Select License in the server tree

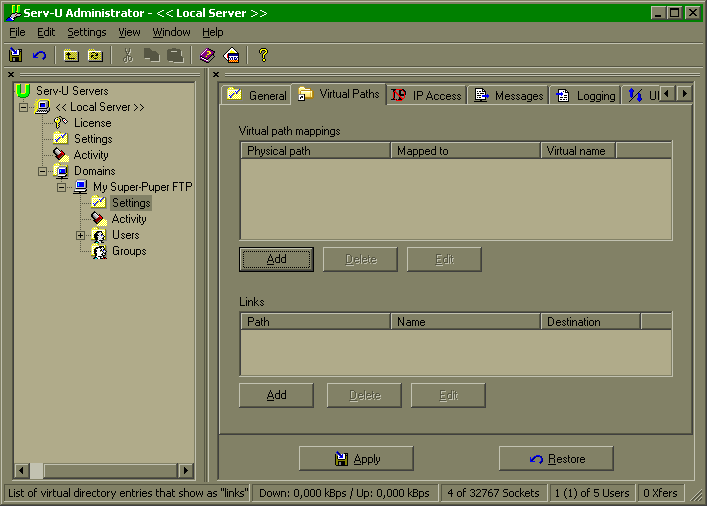(x=92, y=123)
